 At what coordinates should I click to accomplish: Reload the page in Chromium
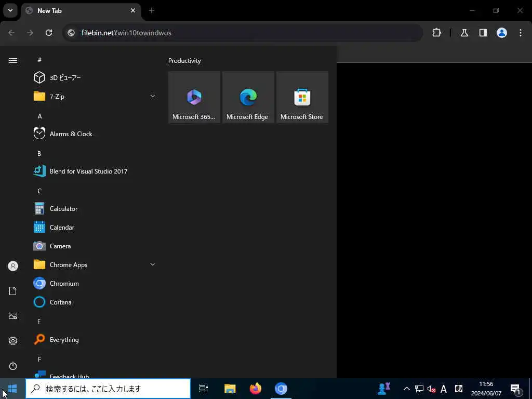(49, 33)
